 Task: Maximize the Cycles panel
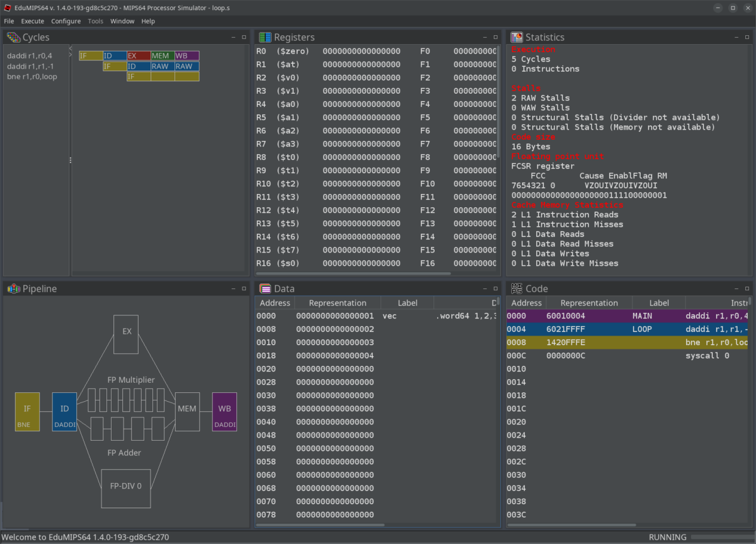click(x=244, y=37)
